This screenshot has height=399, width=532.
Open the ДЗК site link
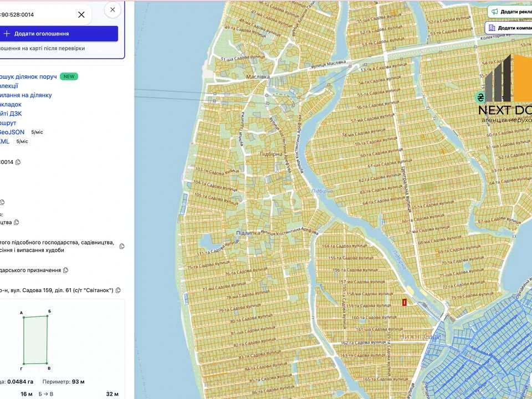11,114
